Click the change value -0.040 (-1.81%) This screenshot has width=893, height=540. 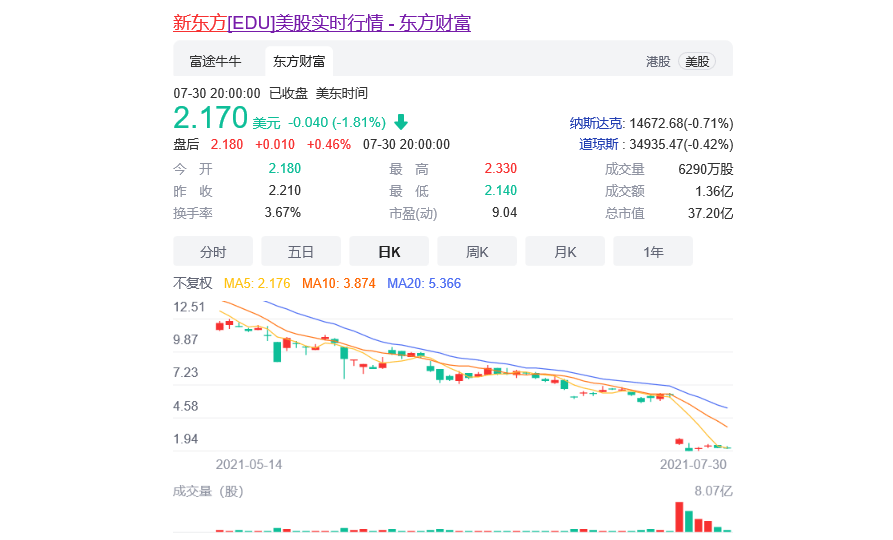337,122
